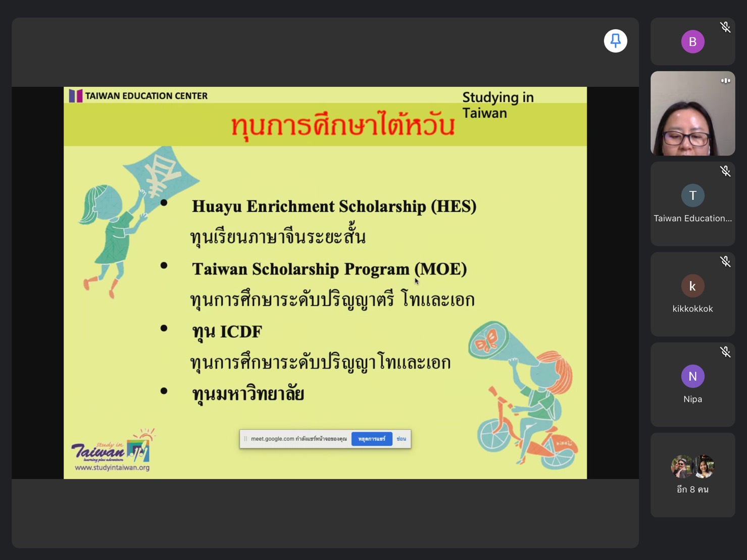This screenshot has width=747, height=560.
Task: Select the T avatar for Taiwan Education
Action: (692, 195)
